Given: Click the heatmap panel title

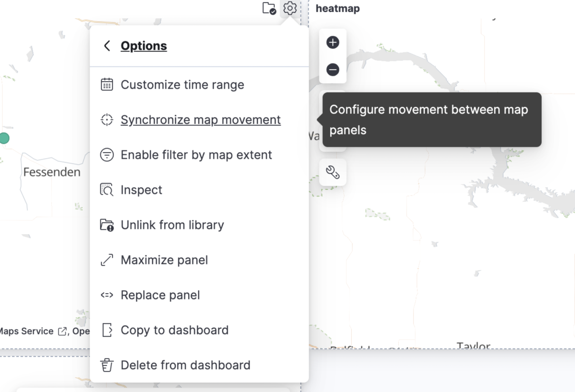Looking at the screenshot, I should click(338, 8).
